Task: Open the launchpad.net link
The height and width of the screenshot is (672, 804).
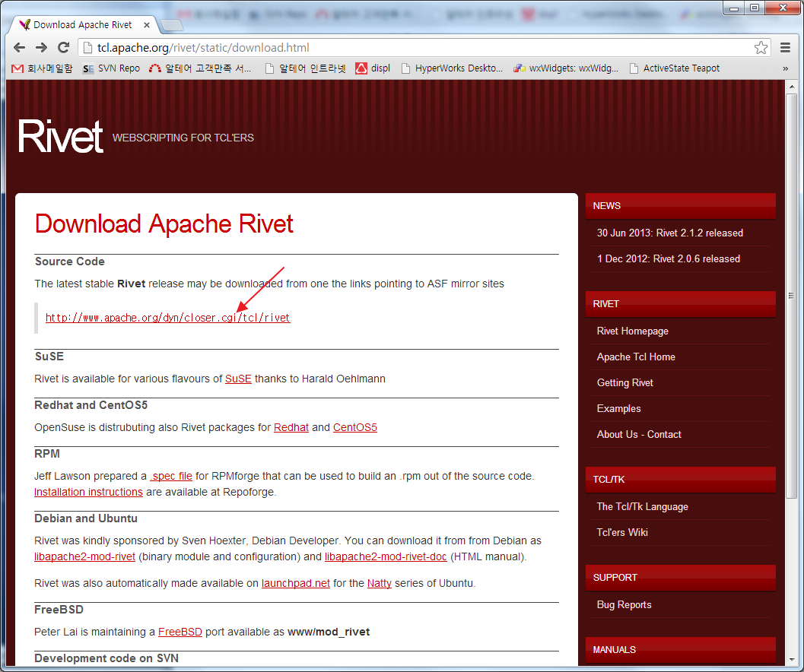Action: pos(296,583)
